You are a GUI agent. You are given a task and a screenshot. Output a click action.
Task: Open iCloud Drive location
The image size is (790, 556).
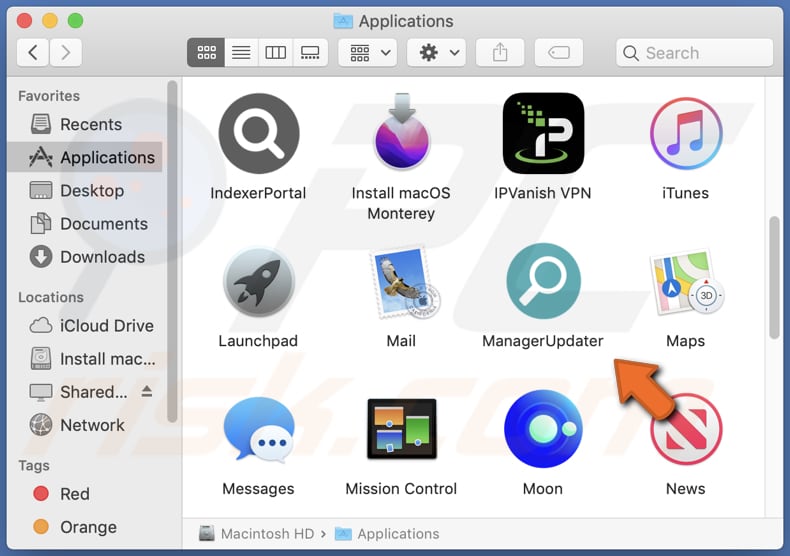85,326
